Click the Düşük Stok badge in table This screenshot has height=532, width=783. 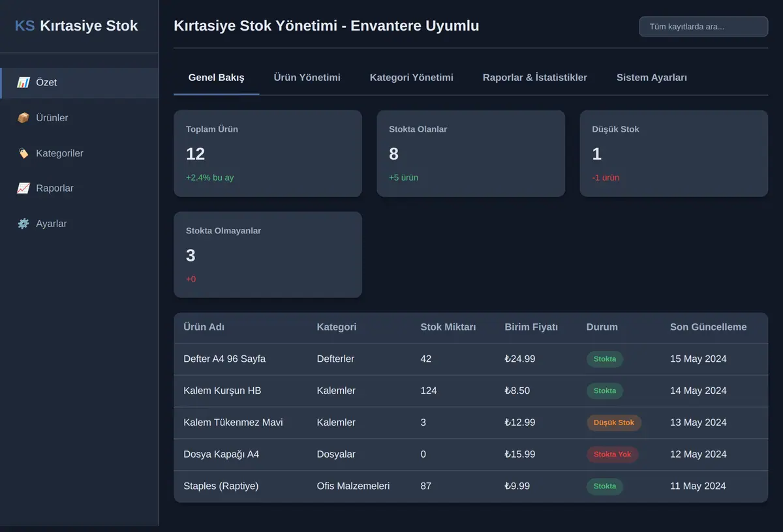614,423
